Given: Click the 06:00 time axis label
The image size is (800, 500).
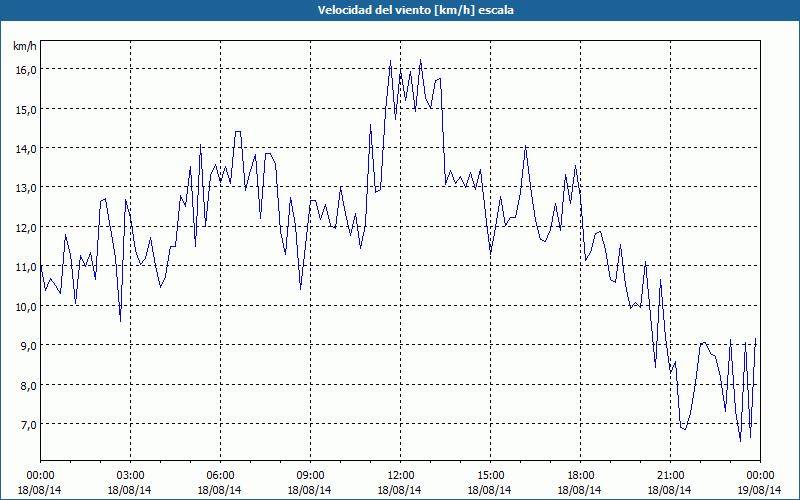Looking at the screenshot, I should coord(220,476).
